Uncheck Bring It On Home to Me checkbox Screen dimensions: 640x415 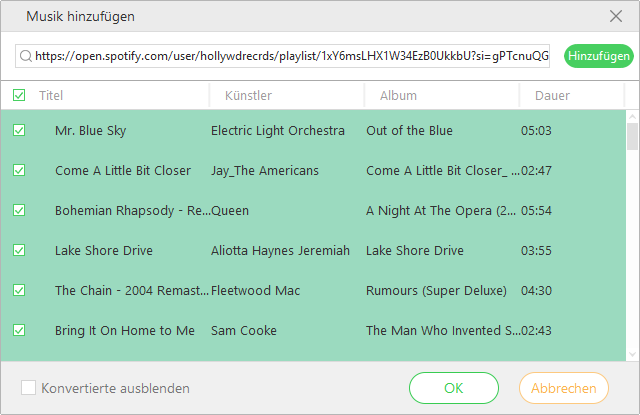coord(19,331)
